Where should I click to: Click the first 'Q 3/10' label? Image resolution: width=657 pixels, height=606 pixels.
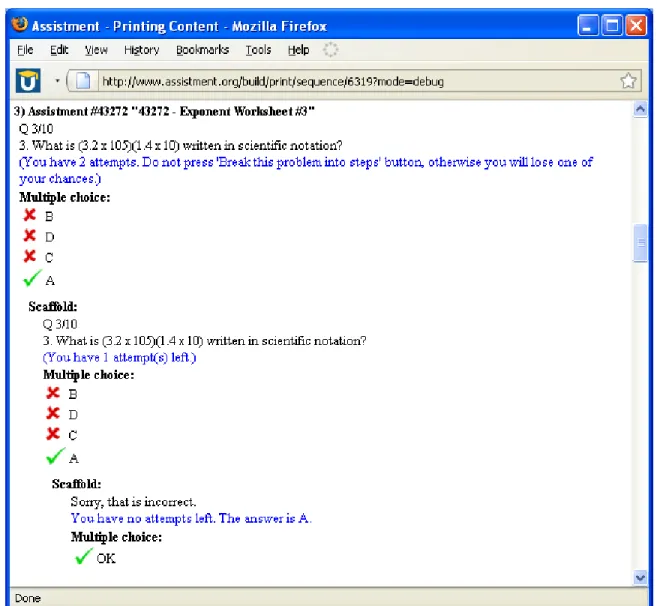tap(36, 129)
